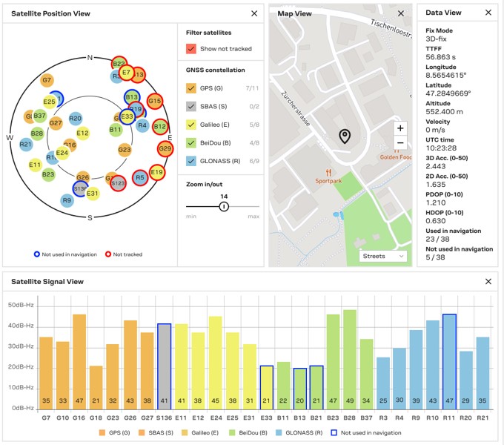504x445 pixels.
Task: Toggle the SBAS (S) constellation checkbox
Action: click(x=191, y=107)
